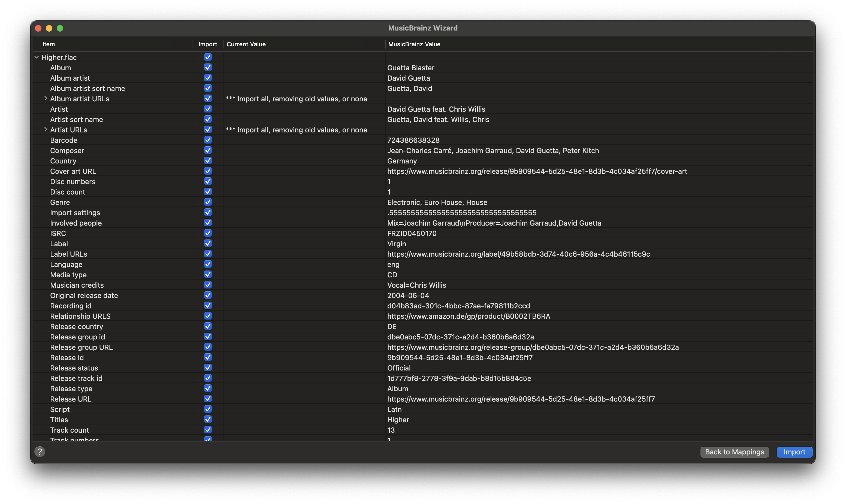The width and height of the screenshot is (846, 504).
Task: Select the Musician credits row
Action: click(x=423, y=285)
